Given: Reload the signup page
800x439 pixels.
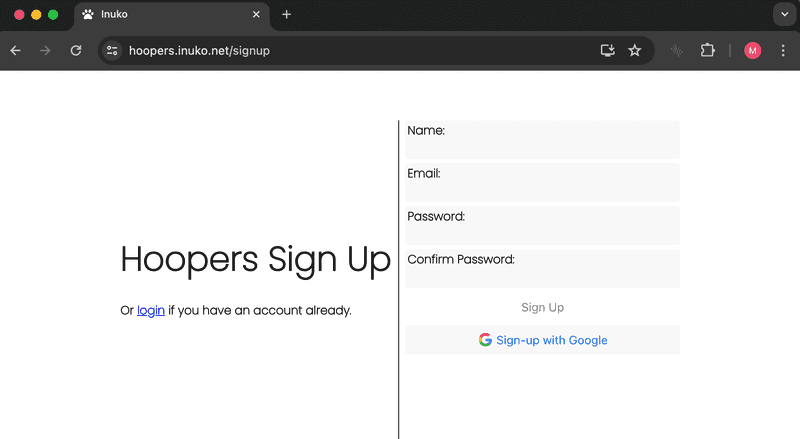Looking at the screenshot, I should [x=76, y=51].
